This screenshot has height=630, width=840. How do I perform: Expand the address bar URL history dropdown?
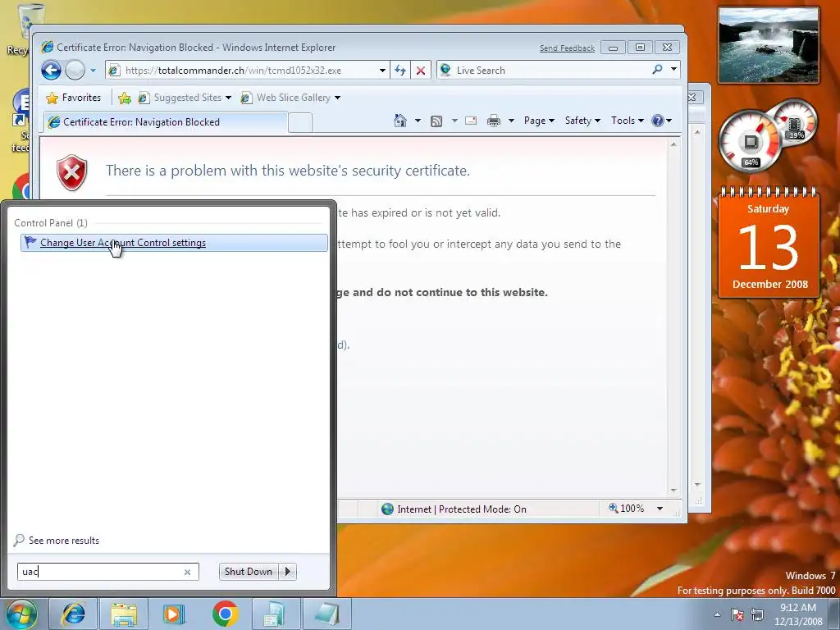coord(382,71)
